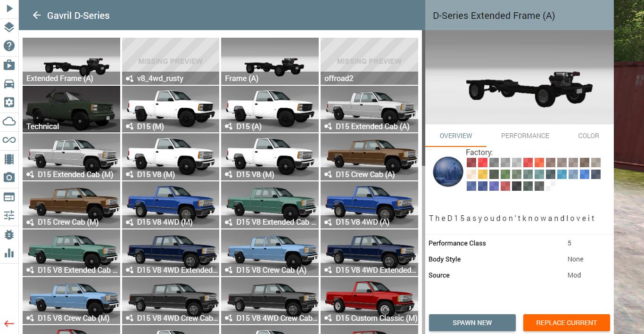Select the D15 Custom Classic (M) tile
644x334 pixels.
pos(369,301)
